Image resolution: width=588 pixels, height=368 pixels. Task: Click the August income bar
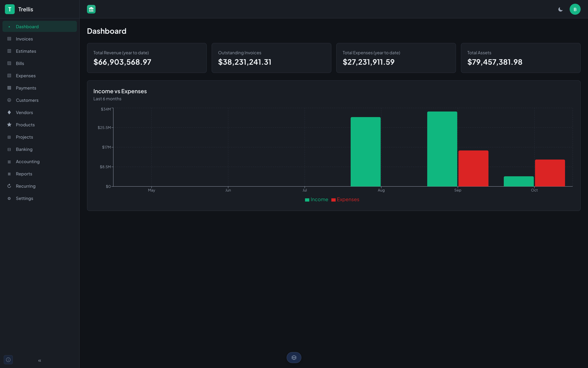(365, 152)
